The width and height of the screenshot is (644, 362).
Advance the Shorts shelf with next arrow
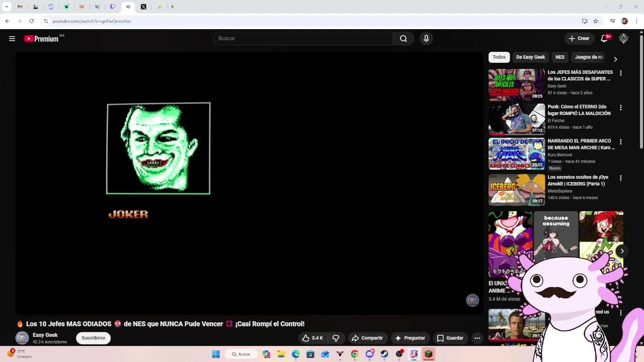pos(622,251)
